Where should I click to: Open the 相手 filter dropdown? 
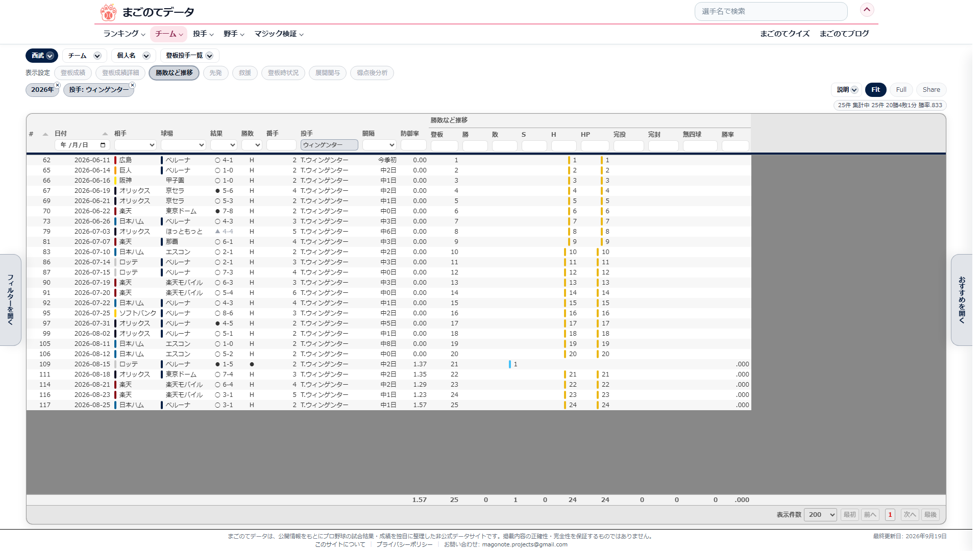tap(135, 145)
